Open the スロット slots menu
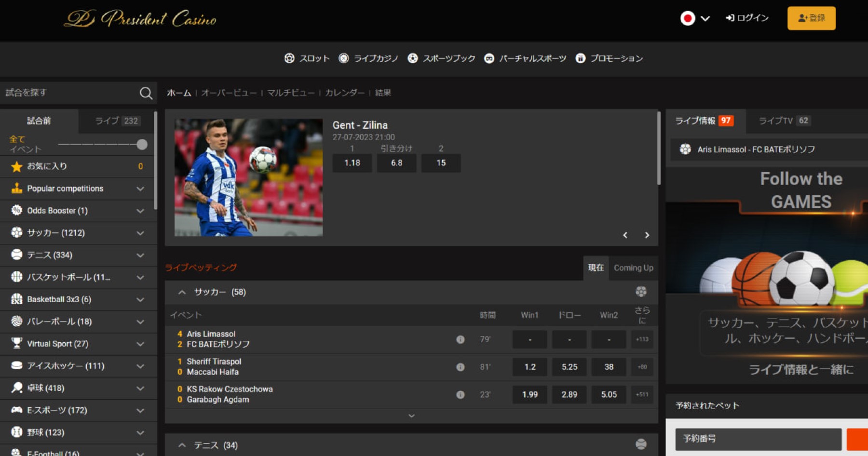The height and width of the screenshot is (456, 868). point(307,58)
